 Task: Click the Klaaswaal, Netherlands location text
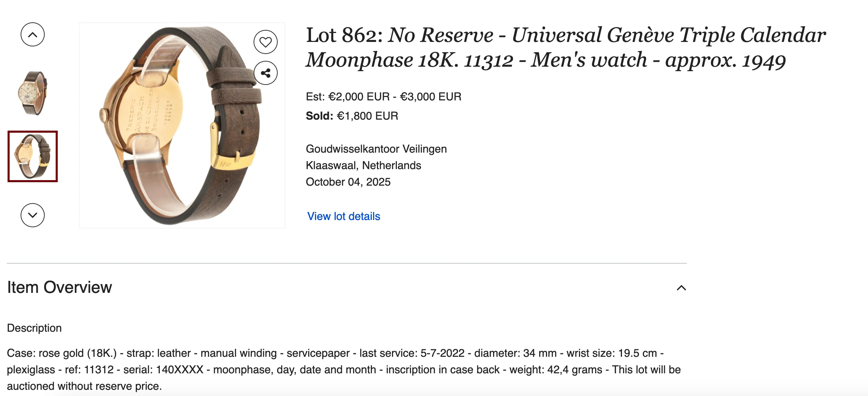pyautogui.click(x=363, y=165)
